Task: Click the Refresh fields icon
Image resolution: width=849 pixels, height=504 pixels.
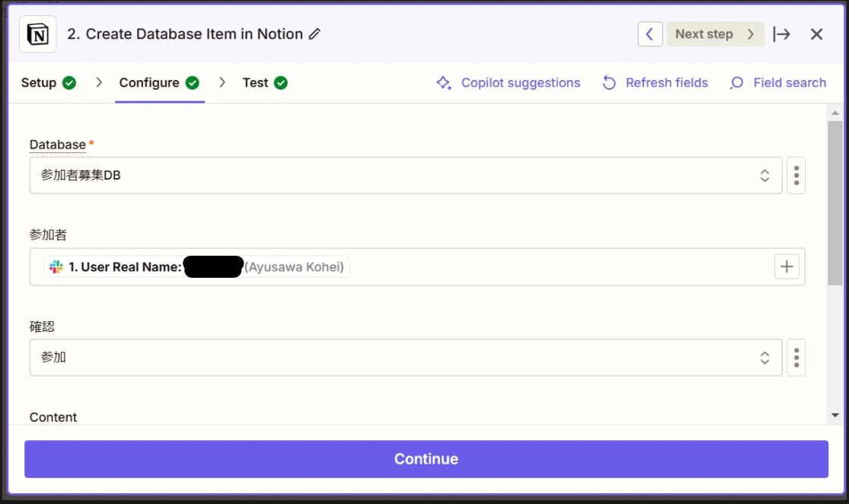Action: coord(609,82)
